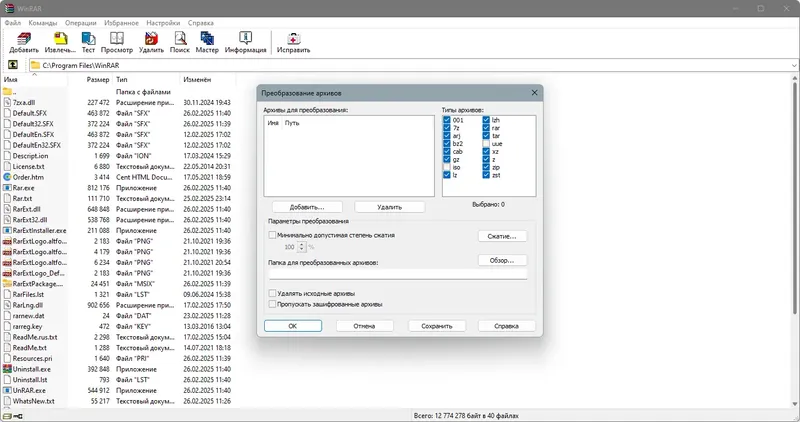Click the Добавить... button in dialog
The height and width of the screenshot is (422, 800).
pyautogui.click(x=307, y=207)
